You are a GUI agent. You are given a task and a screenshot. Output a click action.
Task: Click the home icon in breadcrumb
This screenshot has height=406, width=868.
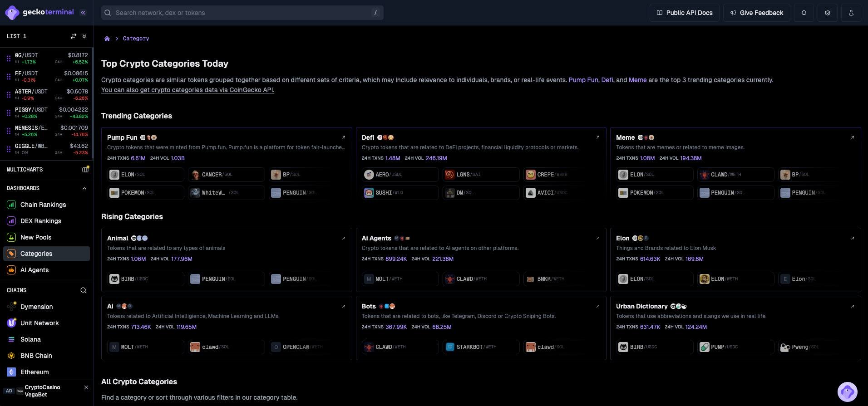point(107,39)
